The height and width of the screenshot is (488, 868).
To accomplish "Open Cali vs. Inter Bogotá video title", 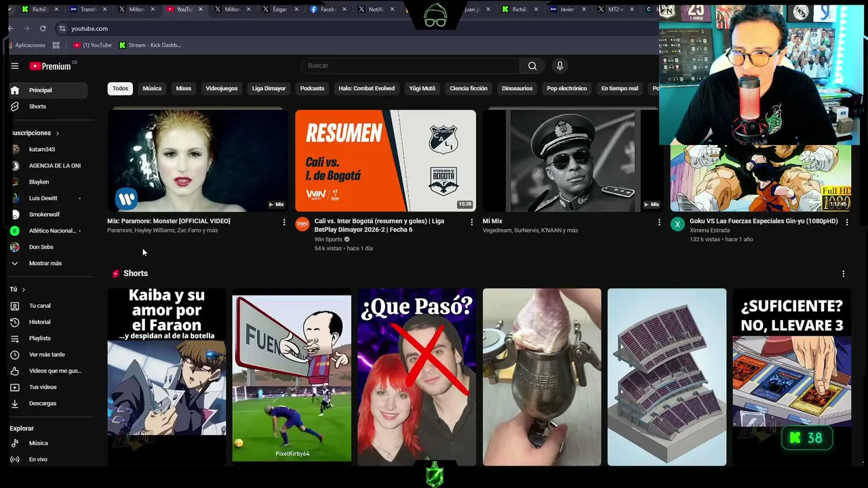I will 379,225.
